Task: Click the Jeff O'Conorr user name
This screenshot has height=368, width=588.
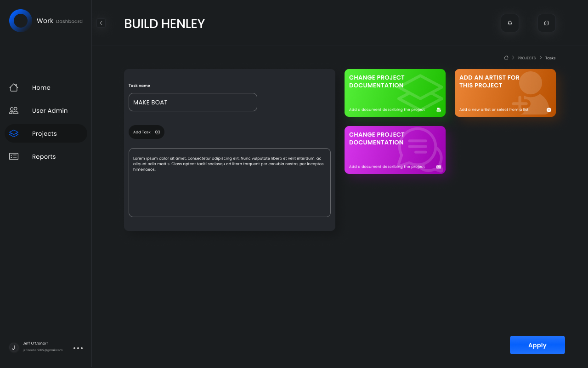Action: coord(35,343)
